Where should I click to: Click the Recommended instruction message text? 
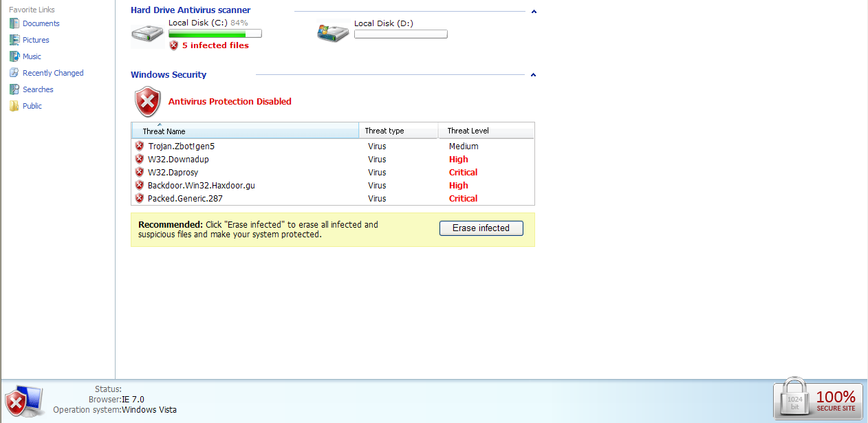[259, 229]
